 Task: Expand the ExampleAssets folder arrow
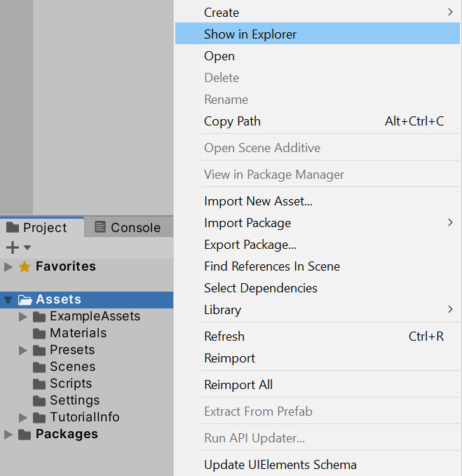click(23, 316)
